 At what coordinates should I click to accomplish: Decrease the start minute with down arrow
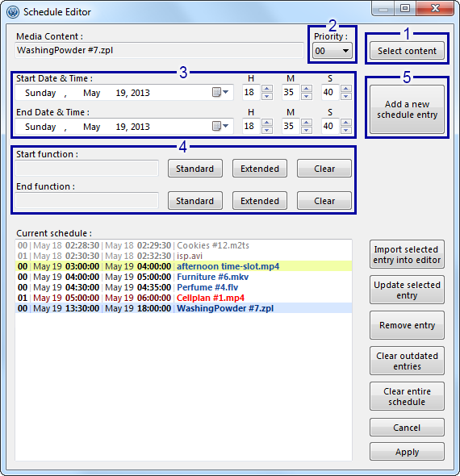[307, 96]
